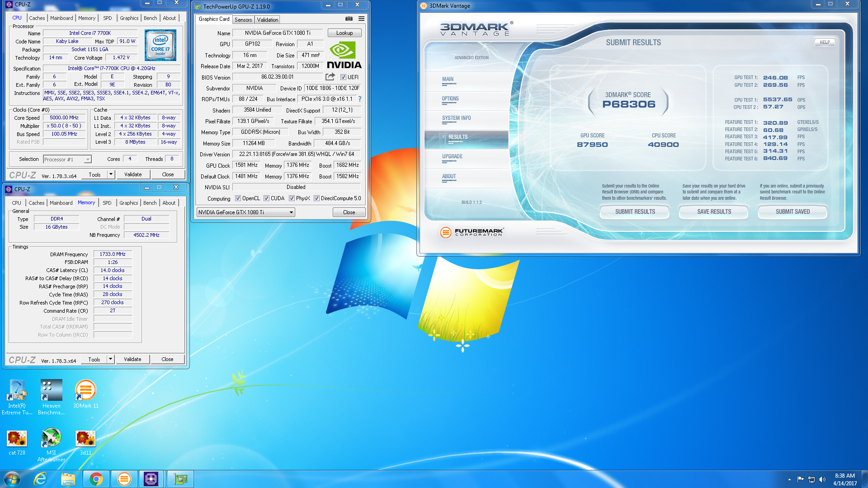Open the Processor #1 selection dropdown
Image resolution: width=868 pixels, height=488 pixels.
(x=67, y=160)
